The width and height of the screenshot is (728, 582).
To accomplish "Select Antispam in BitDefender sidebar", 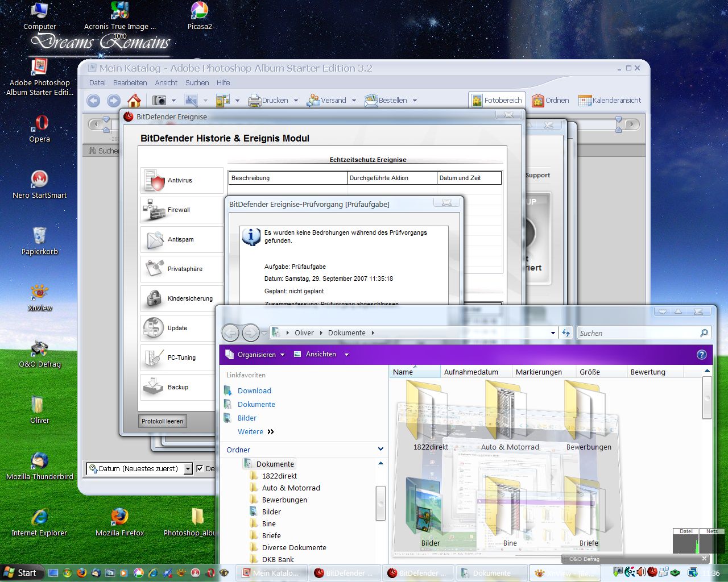I will pos(181,239).
